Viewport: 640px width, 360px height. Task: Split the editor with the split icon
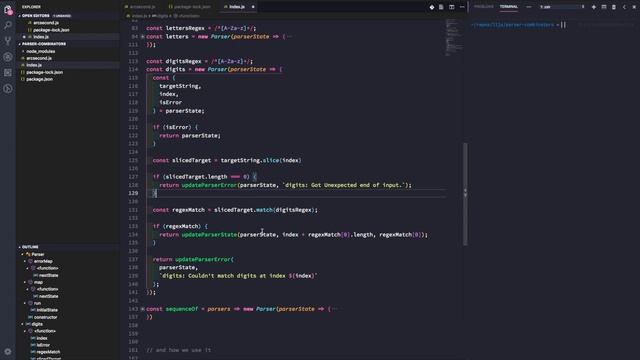[x=451, y=7]
